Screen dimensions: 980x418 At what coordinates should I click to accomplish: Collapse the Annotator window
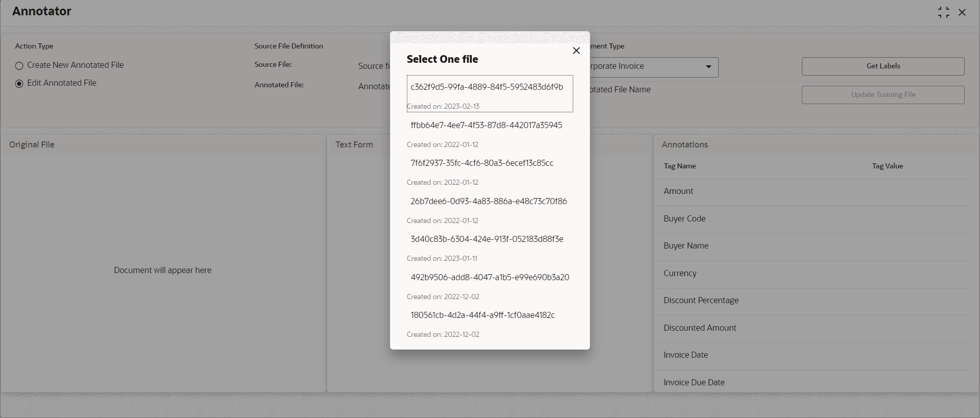pyautogui.click(x=944, y=12)
